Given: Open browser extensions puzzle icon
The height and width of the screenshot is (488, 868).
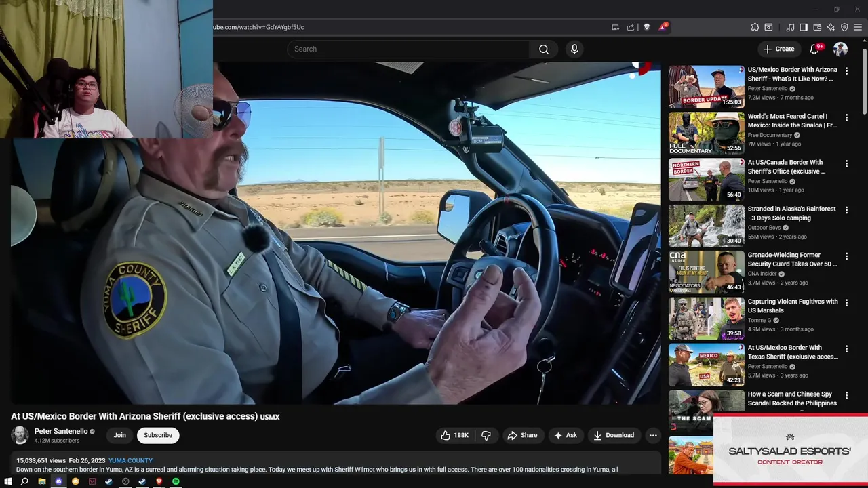Looking at the screenshot, I should coord(755,27).
